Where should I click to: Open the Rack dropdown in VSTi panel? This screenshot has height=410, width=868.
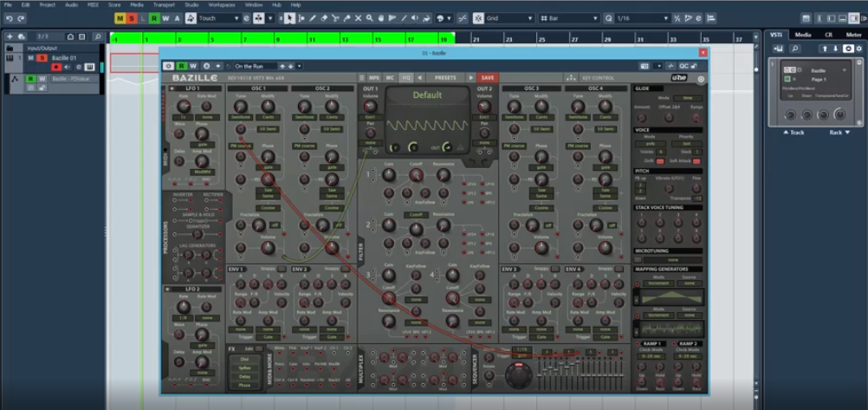click(839, 133)
